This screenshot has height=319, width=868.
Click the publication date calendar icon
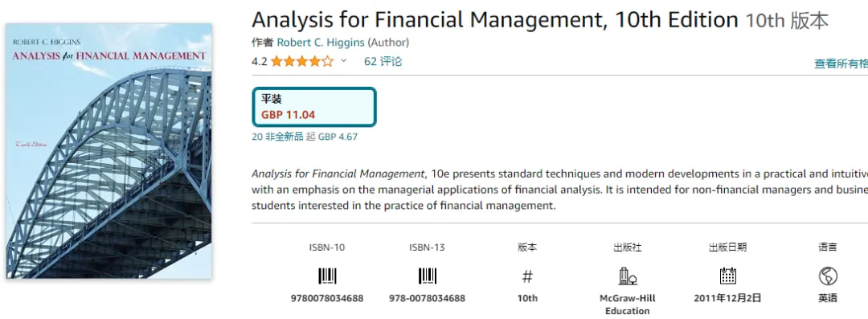[x=727, y=276]
